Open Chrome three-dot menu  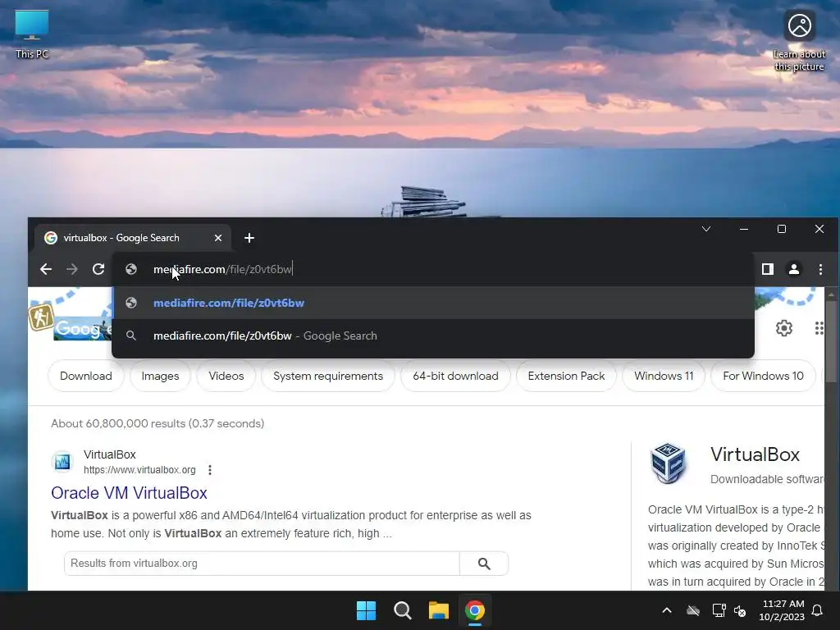820,269
